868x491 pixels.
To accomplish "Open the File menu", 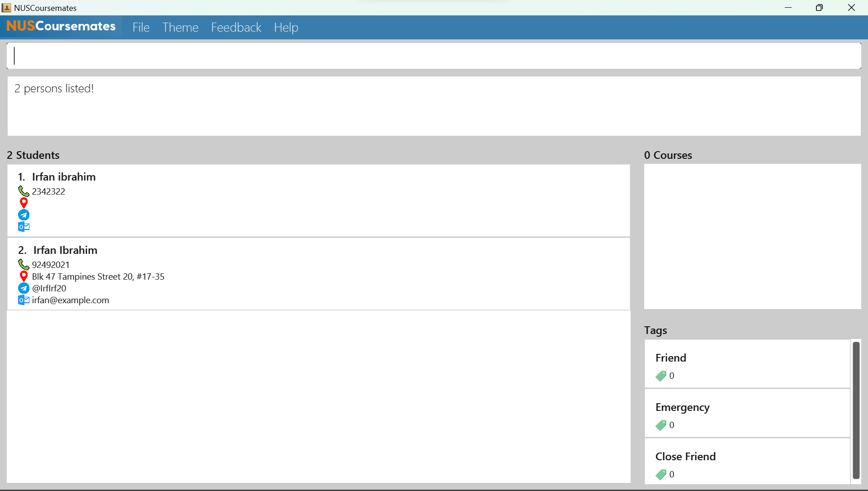I will (141, 27).
